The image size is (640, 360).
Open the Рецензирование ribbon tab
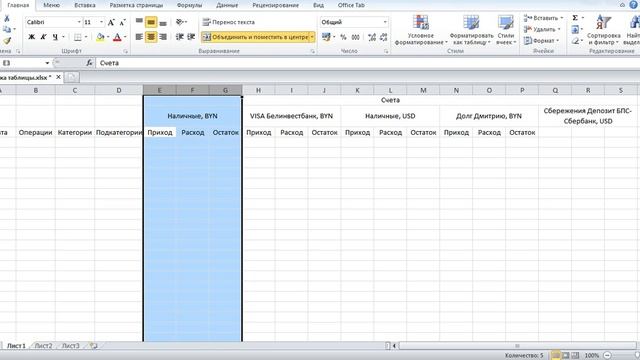276,5
